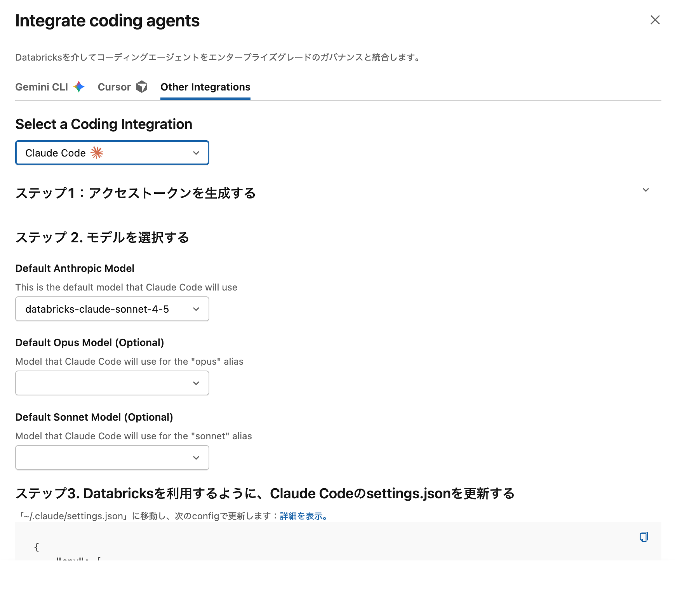Click the Cursor cube logo icon
The image size is (675, 616).
[x=142, y=87]
